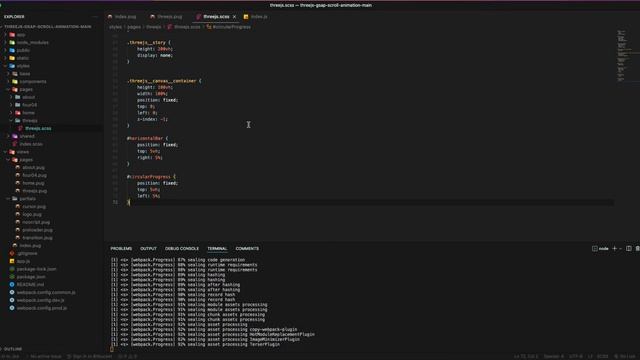Click the styles breadcrumb segment
Screen dimensions: 640x360
[115, 27]
